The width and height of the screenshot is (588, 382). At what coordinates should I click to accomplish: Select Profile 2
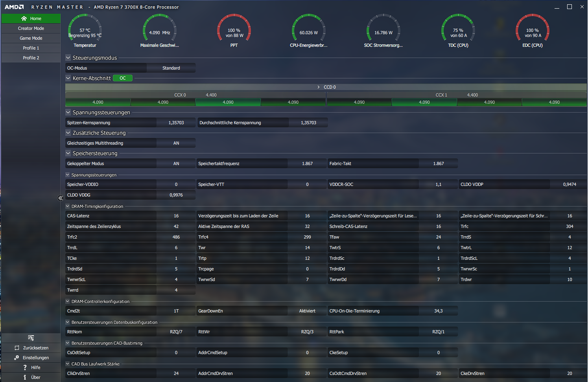pos(31,58)
